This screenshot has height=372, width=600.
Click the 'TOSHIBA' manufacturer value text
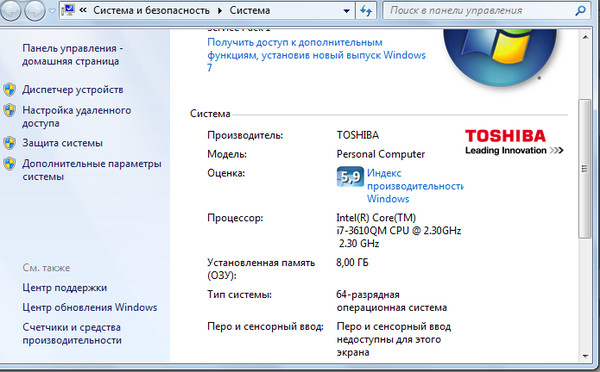coord(358,135)
